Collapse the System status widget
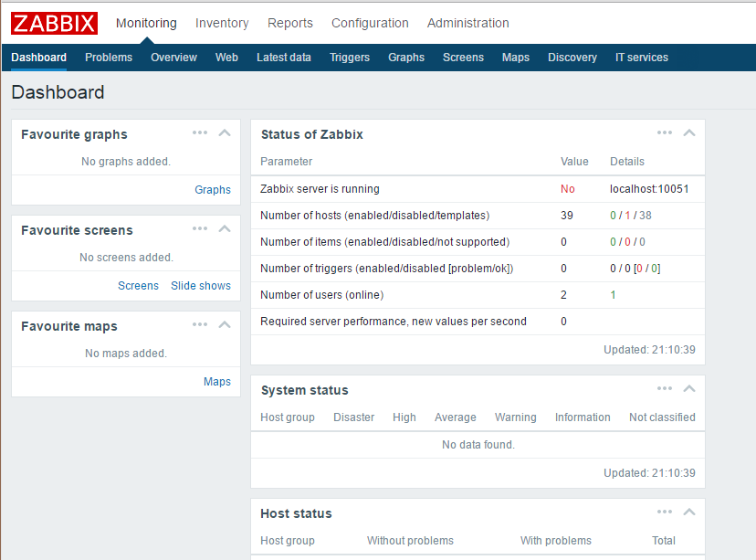 (689, 388)
